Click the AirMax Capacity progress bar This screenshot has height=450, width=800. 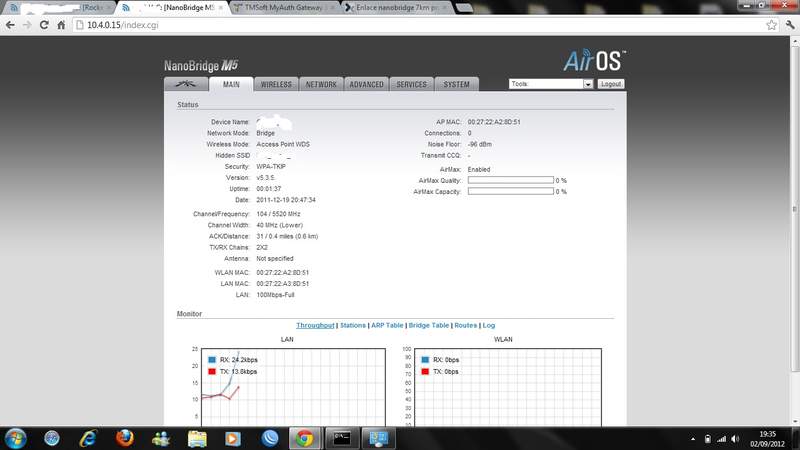pyautogui.click(x=510, y=191)
